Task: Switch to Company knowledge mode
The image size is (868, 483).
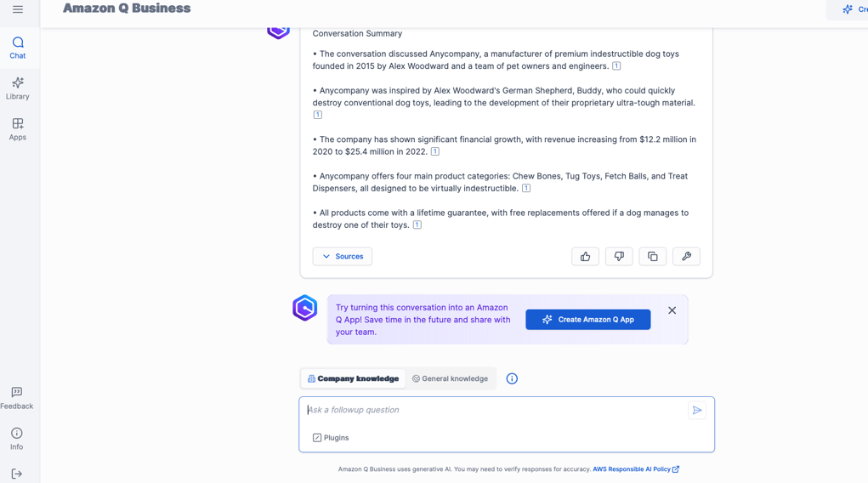Action: (x=353, y=379)
